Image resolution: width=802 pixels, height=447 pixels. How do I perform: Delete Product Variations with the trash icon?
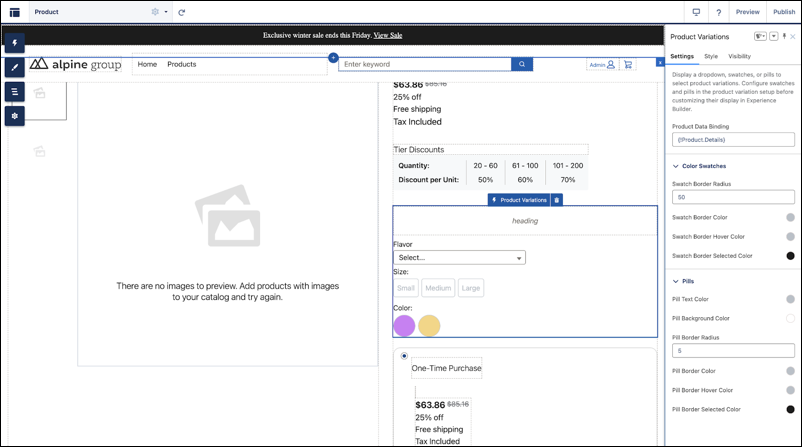[557, 200]
